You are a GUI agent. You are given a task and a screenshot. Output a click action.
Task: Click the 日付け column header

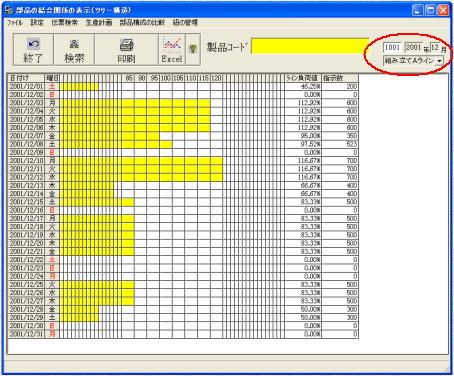point(26,78)
